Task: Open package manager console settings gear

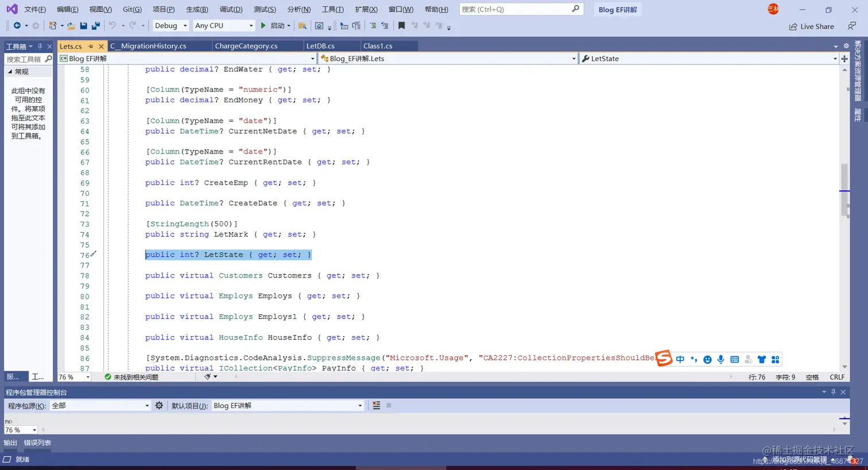Action: click(x=159, y=405)
